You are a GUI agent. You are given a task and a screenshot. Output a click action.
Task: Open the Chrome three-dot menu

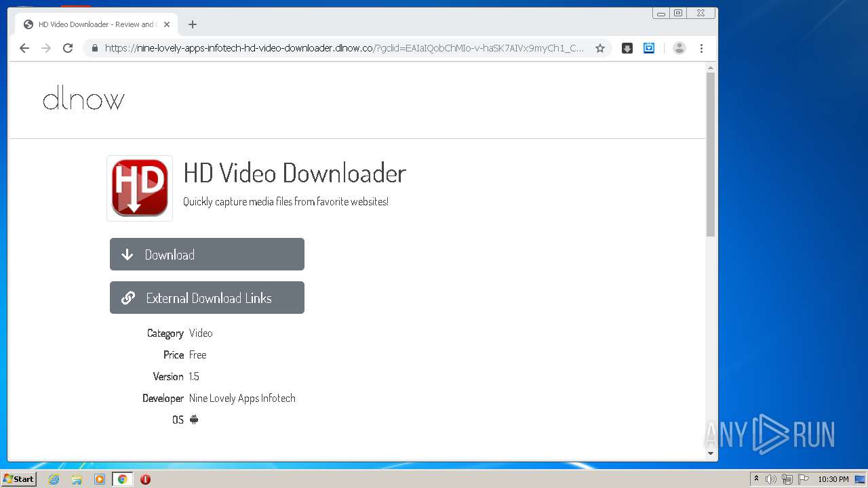(701, 48)
